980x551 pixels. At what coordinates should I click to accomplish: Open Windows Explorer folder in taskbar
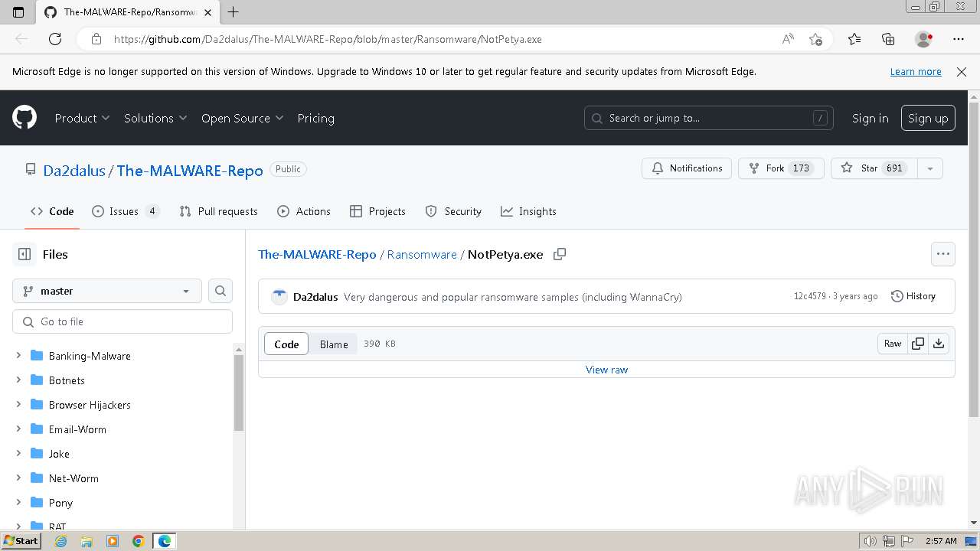click(87, 541)
